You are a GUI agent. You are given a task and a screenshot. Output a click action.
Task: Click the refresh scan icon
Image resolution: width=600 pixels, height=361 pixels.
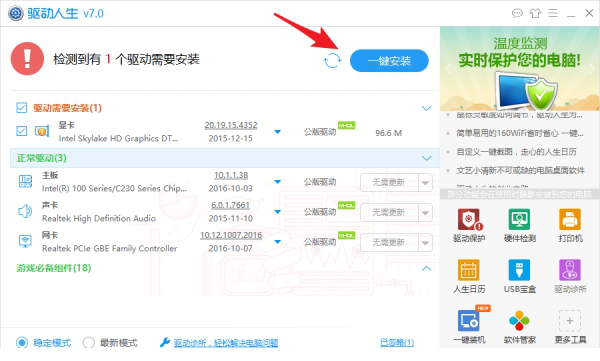click(x=332, y=60)
